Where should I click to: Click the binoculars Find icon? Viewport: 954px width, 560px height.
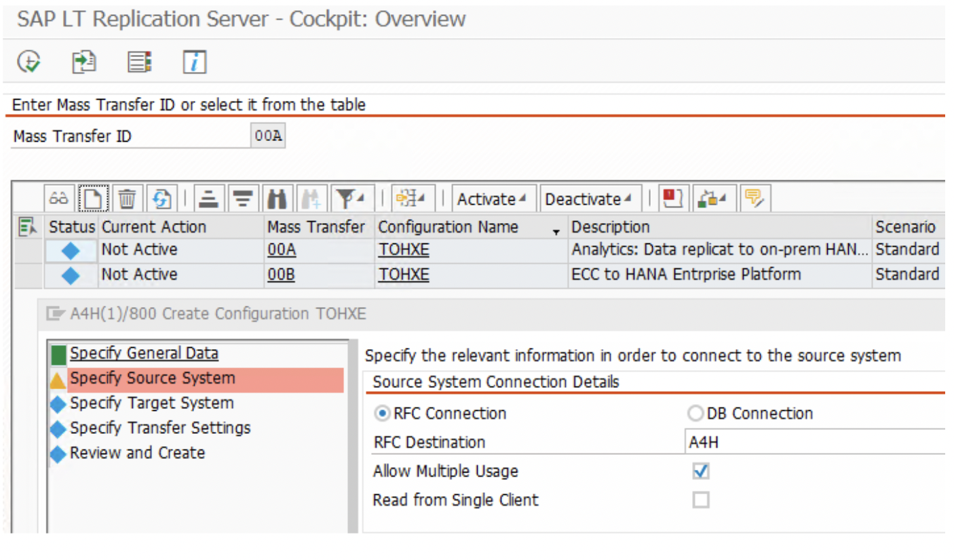pos(278,199)
